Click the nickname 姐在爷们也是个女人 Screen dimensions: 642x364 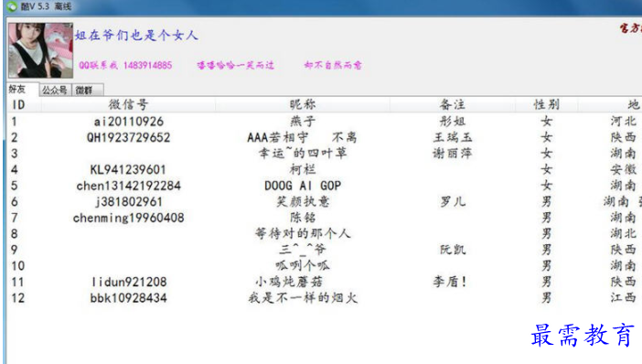[136, 36]
